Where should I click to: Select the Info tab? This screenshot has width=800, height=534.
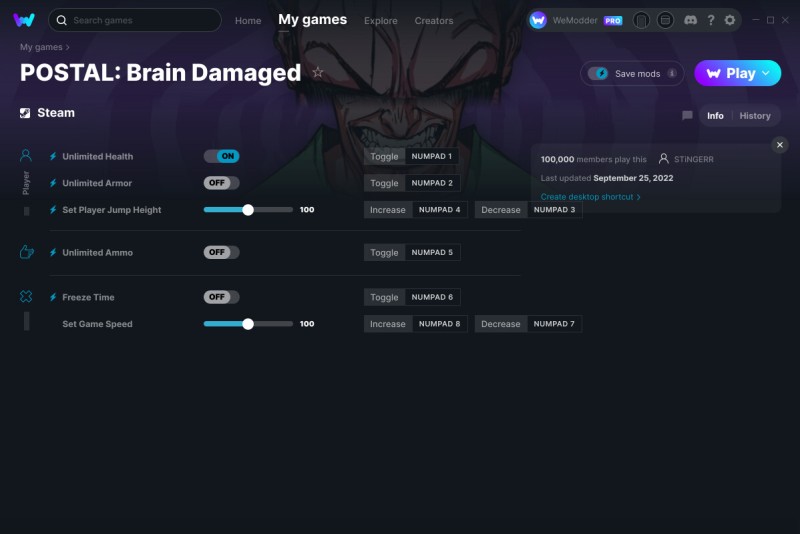(715, 116)
